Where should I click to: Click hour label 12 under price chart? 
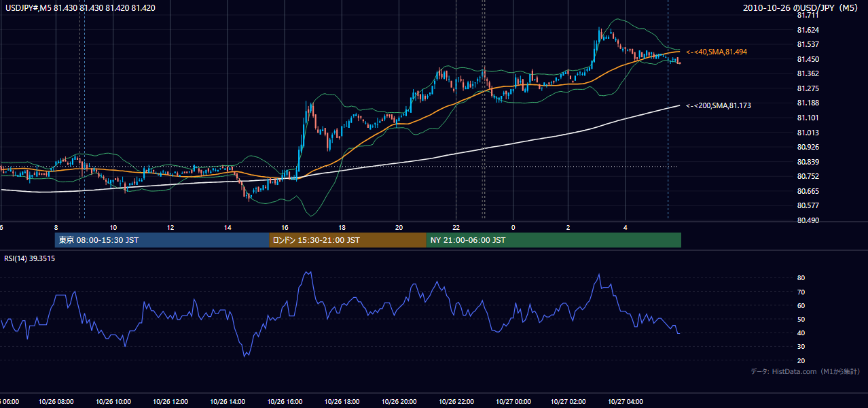(x=170, y=227)
